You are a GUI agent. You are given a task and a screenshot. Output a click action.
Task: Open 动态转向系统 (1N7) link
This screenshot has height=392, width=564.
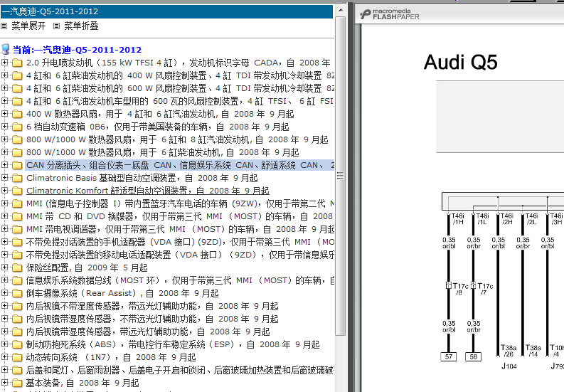111,357
